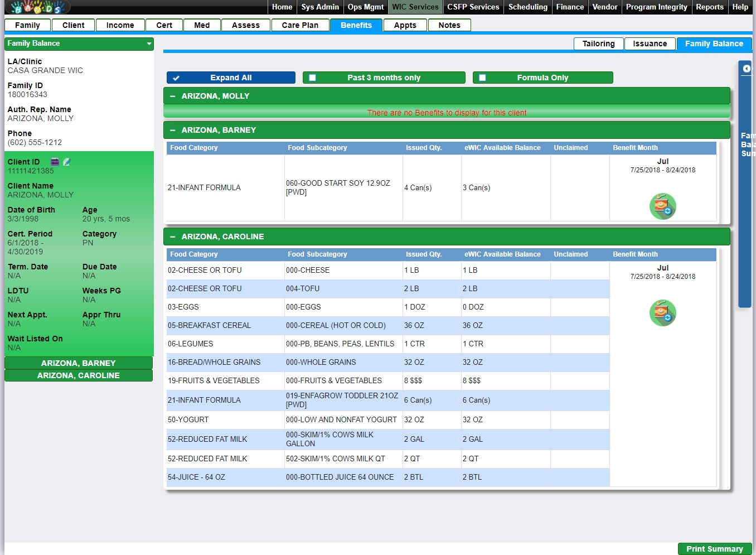Collapse the ARIZONA, BARNEY benefits section
Screen dimensions: 756x555
pyautogui.click(x=172, y=130)
